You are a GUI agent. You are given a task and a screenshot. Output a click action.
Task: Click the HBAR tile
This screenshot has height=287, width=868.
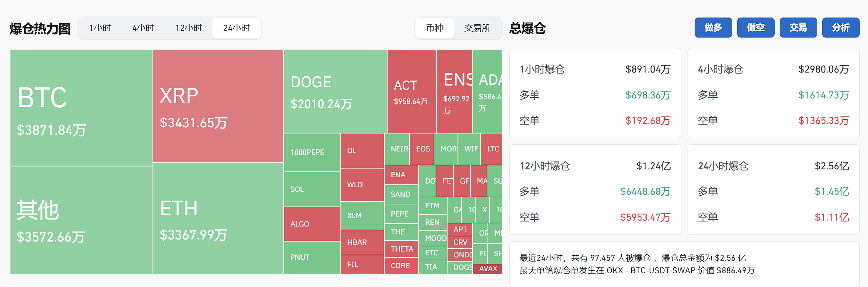(362, 242)
